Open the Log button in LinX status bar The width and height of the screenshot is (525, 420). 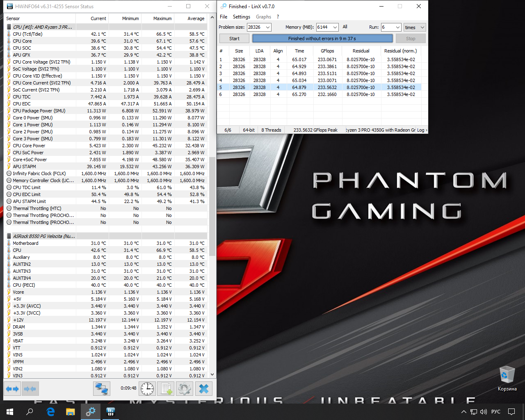coord(422,130)
